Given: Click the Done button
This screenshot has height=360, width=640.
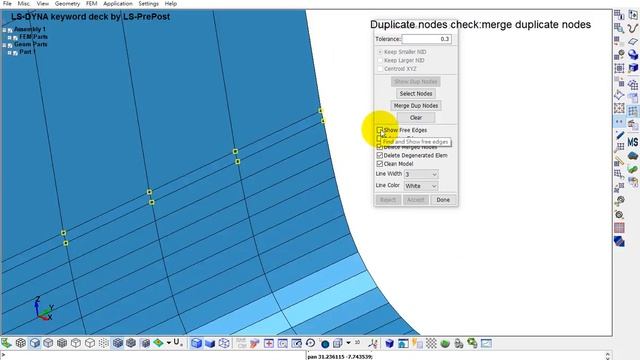Looking at the screenshot, I should pyautogui.click(x=443, y=200).
